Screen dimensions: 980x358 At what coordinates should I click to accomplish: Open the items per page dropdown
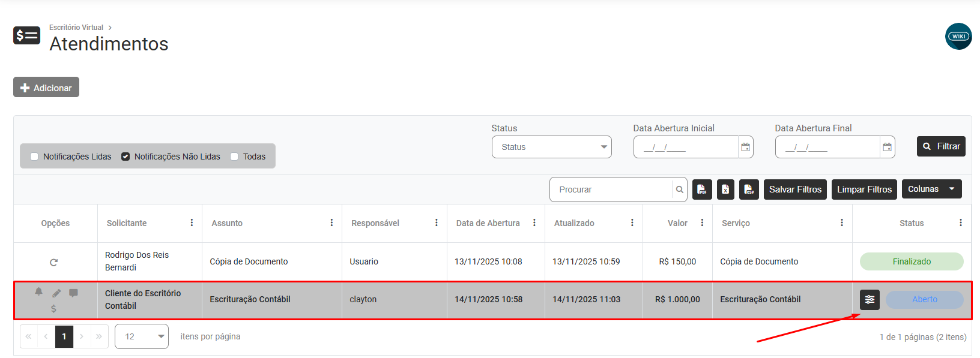pyautogui.click(x=142, y=336)
